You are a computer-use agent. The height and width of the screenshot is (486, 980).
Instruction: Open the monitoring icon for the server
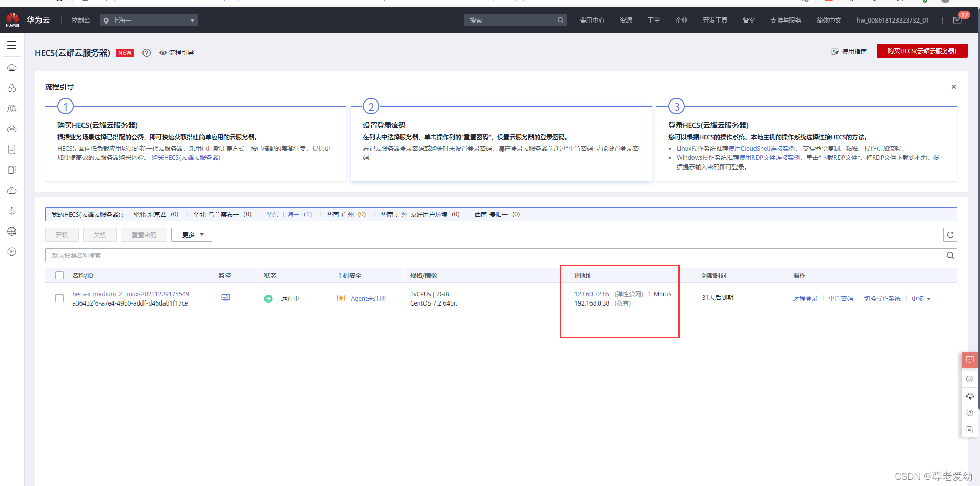pos(226,298)
